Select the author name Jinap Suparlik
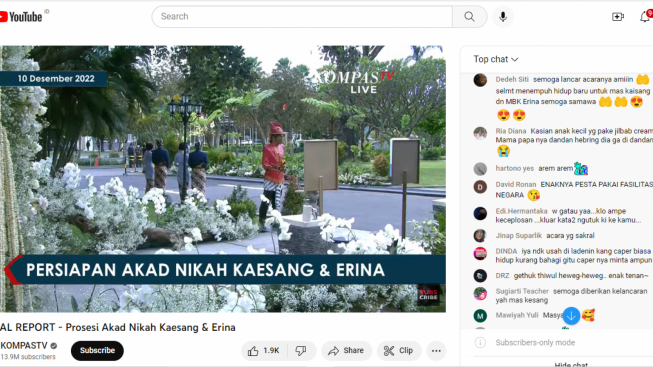This screenshot has width=653, height=367. (518, 235)
